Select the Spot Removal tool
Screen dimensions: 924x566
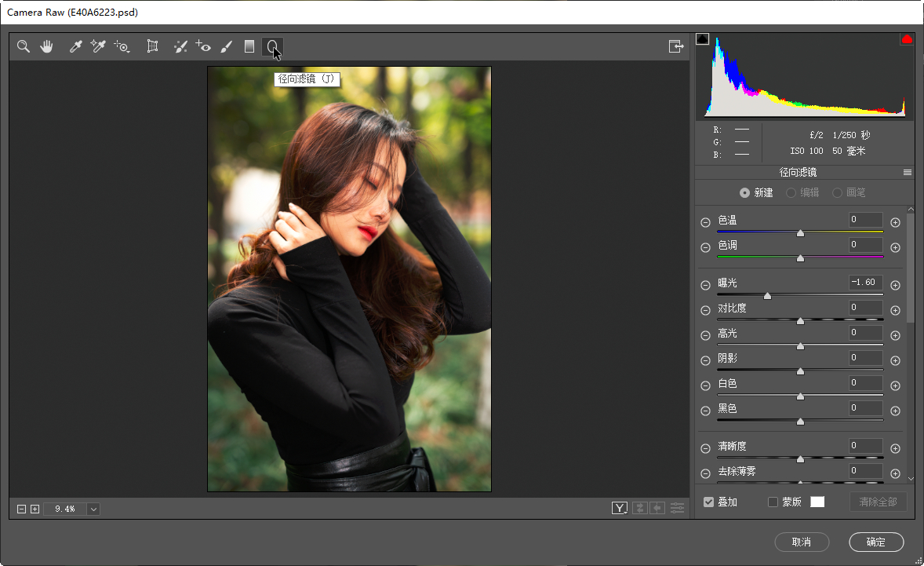tap(180, 47)
